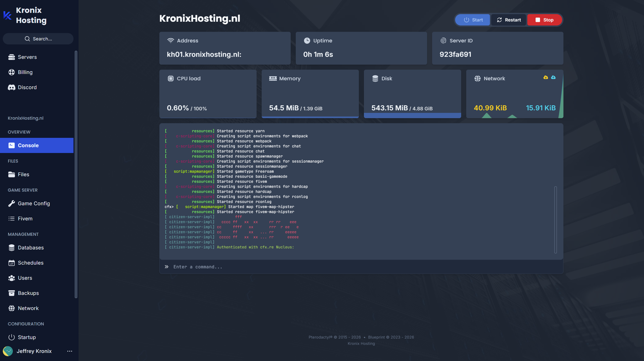Click the CPU load value 0.60%
Viewport: 644px width, 361px height.
click(178, 108)
